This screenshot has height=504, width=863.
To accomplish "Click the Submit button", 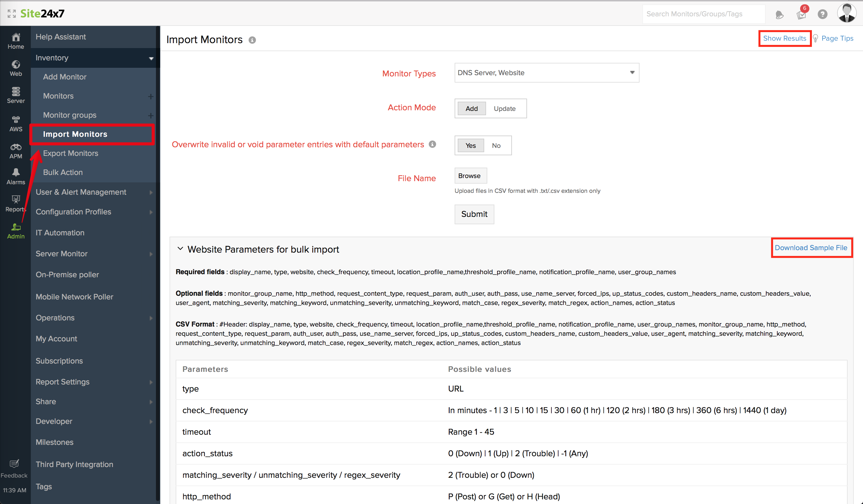I will 474,214.
